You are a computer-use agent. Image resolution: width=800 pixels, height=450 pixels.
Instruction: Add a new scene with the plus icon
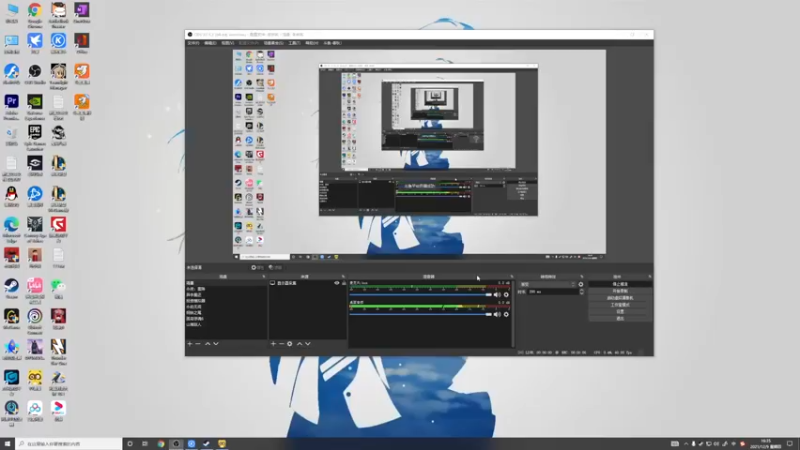coord(190,344)
